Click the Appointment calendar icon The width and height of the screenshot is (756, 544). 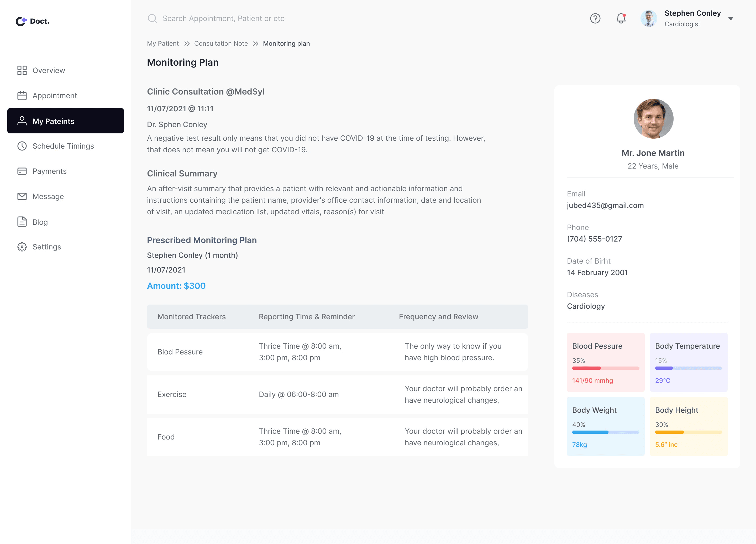pyautogui.click(x=22, y=96)
